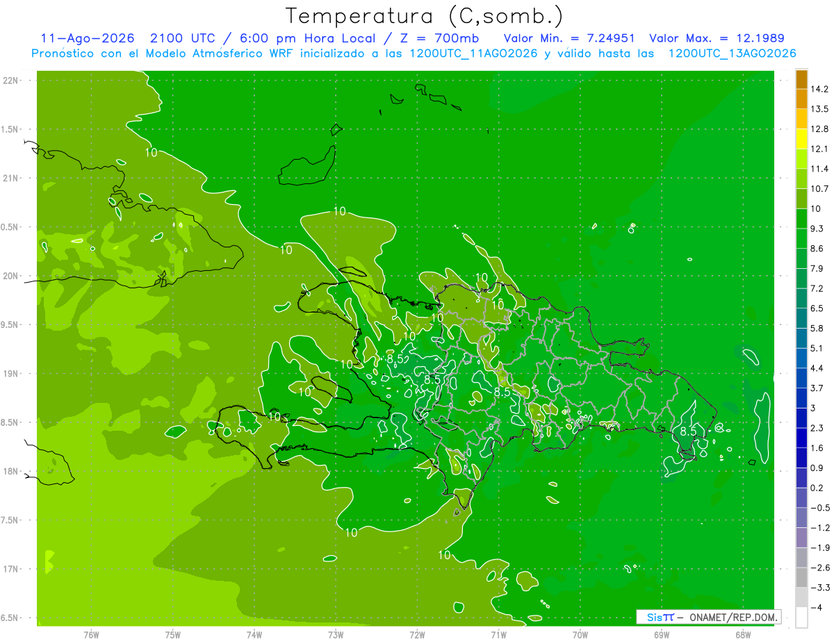Image resolution: width=834 pixels, height=644 pixels.
Task: Click the "10.7" colorbar value
Action: tap(820, 188)
